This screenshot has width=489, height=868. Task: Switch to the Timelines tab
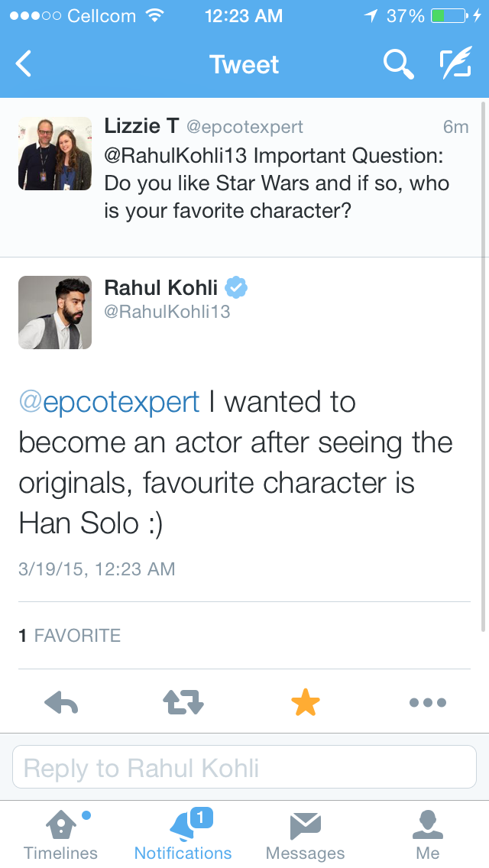click(61, 835)
